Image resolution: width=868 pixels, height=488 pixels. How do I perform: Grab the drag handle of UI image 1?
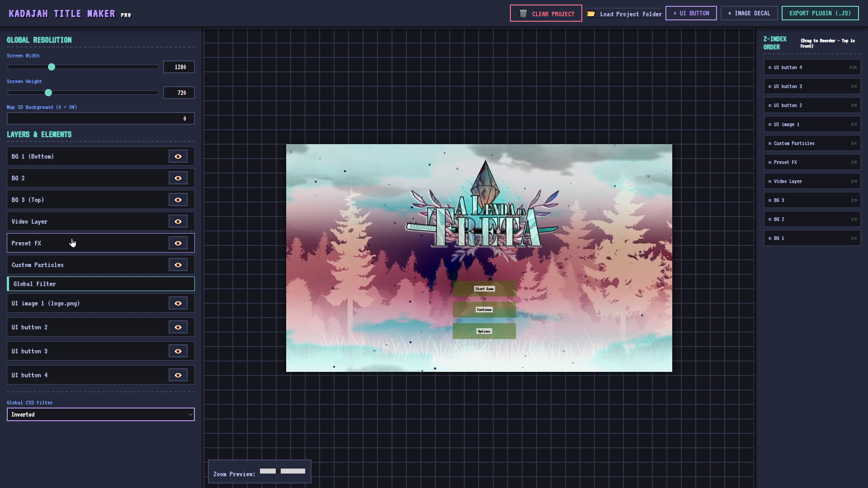(x=769, y=124)
